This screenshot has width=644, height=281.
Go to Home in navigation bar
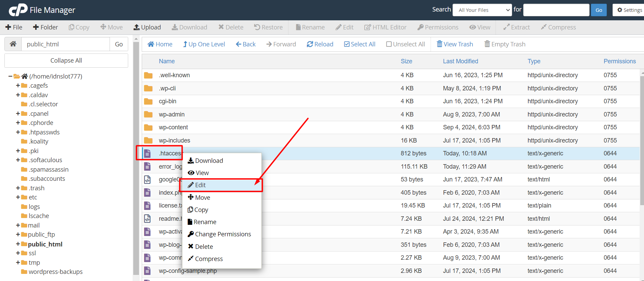pos(160,44)
